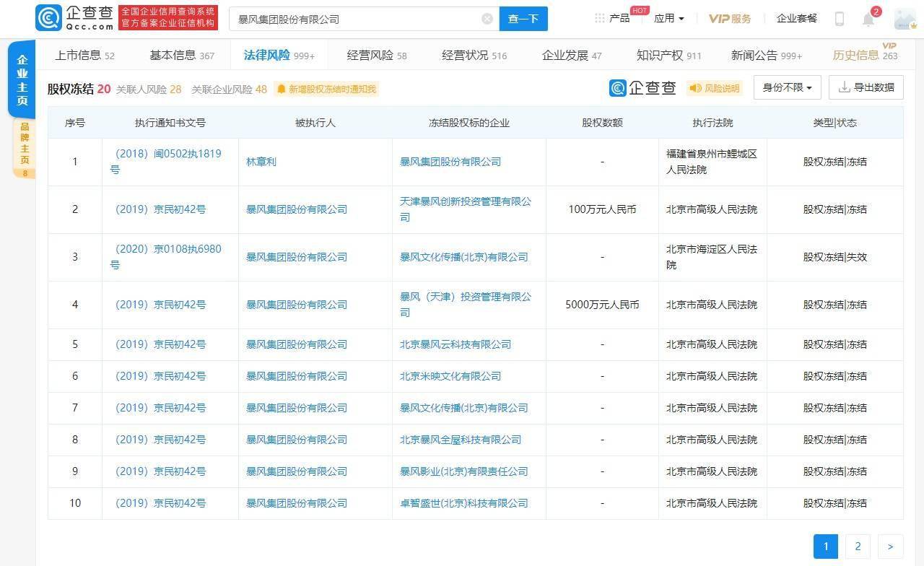Clear the search box text
The height and width of the screenshot is (566, 924).
tap(487, 19)
